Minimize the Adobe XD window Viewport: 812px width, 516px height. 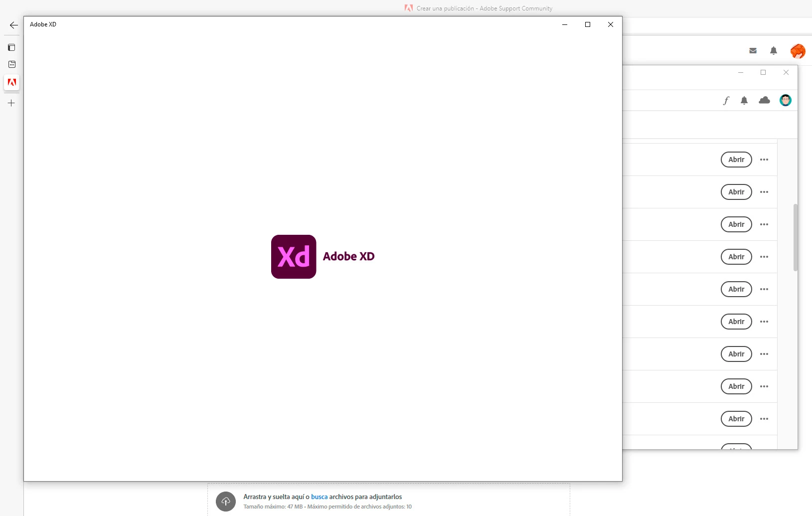click(565, 24)
